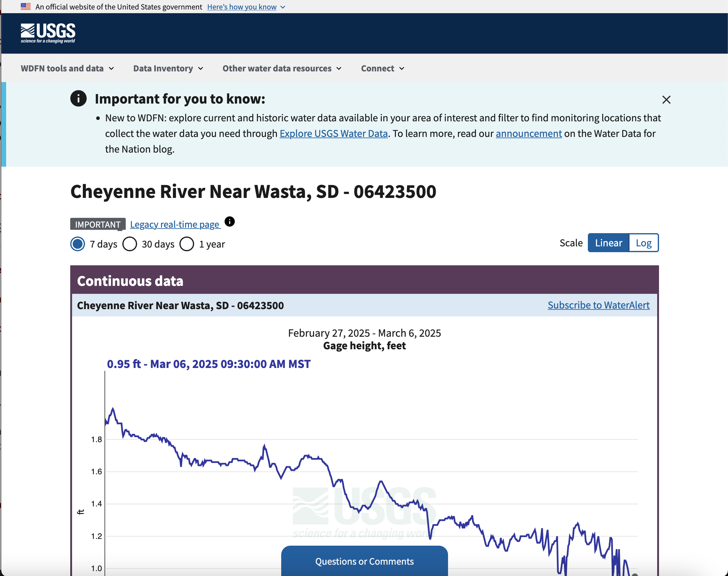Open the Data Inventory dropdown
Image resolution: width=728 pixels, height=576 pixels.
coord(168,68)
